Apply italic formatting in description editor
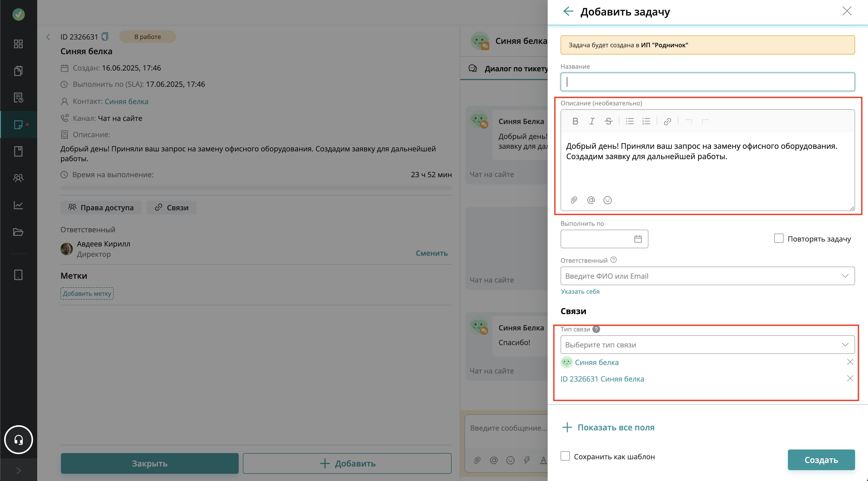The width and height of the screenshot is (868, 481). coord(592,121)
